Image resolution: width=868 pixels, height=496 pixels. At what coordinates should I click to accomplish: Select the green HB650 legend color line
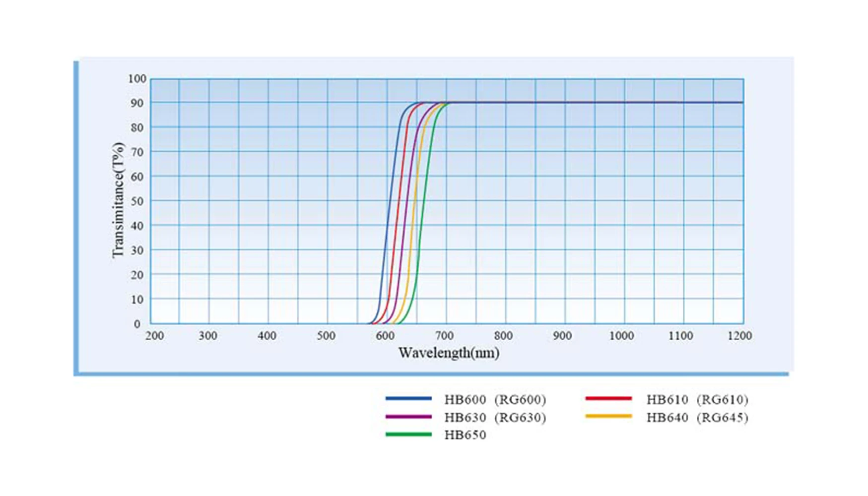[x=408, y=434]
